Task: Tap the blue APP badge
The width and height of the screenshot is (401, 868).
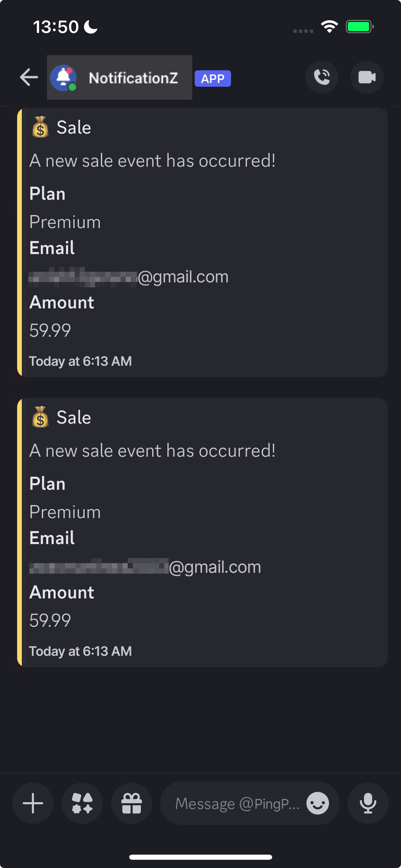Action: pyautogui.click(x=213, y=79)
